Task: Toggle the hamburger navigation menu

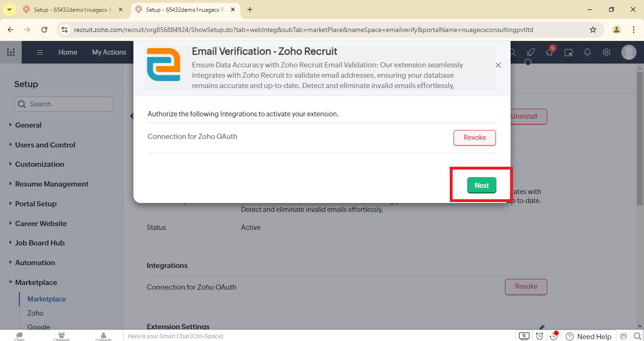Action: point(40,52)
